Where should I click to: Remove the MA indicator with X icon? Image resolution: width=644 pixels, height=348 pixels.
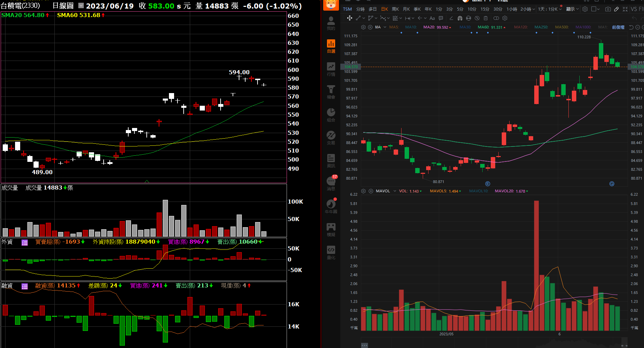pos(370,27)
